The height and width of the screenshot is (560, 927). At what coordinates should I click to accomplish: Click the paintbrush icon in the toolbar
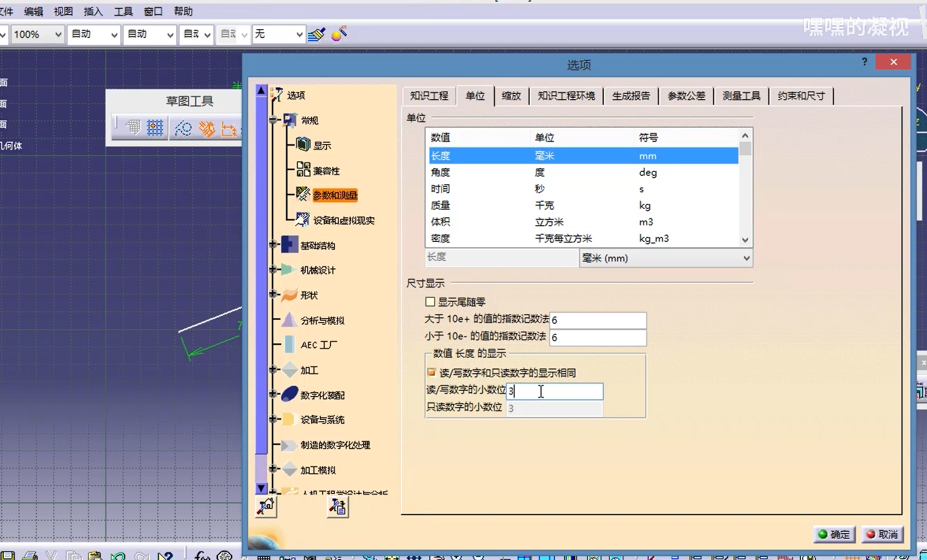316,34
